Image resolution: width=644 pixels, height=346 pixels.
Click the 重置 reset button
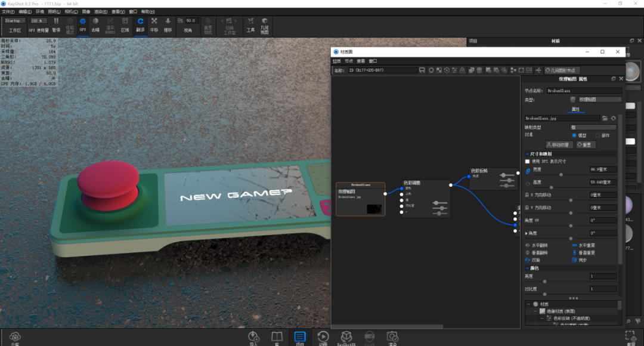tap(586, 144)
